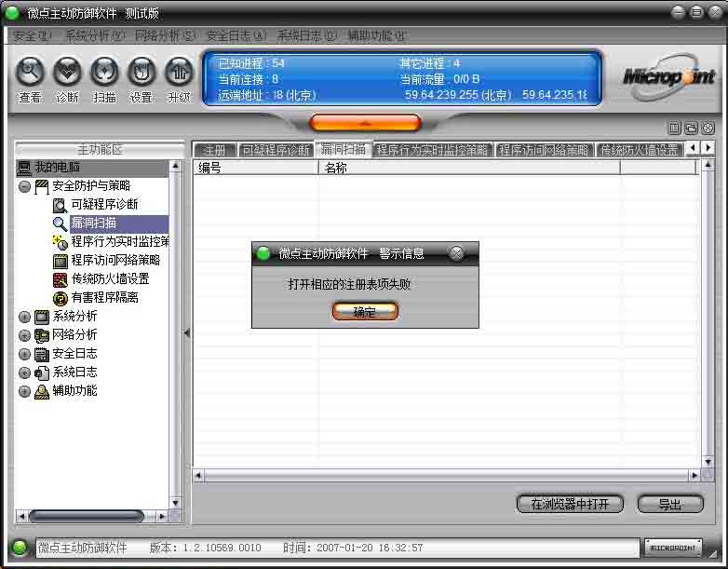Click the orange collapse bar below info panel
This screenshot has width=728, height=569.
coord(365,123)
